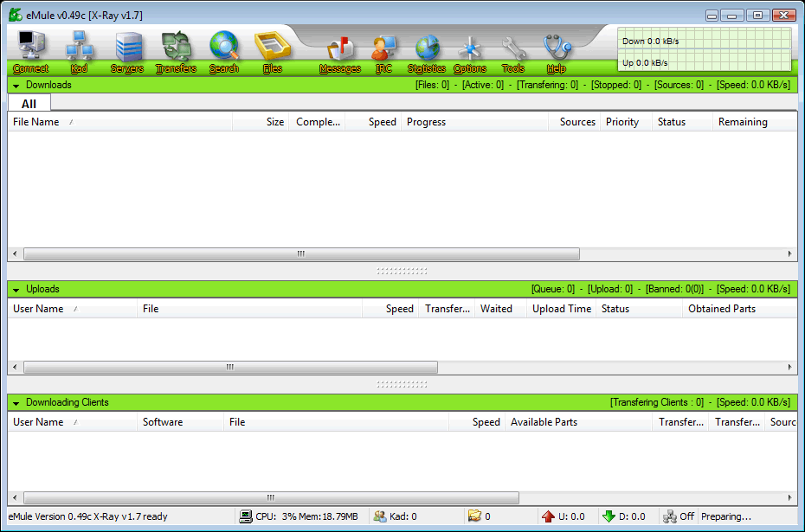Viewport: 805px width, 532px height.
Task: Click Downloads scrollbar right arrow
Action: tap(789, 254)
